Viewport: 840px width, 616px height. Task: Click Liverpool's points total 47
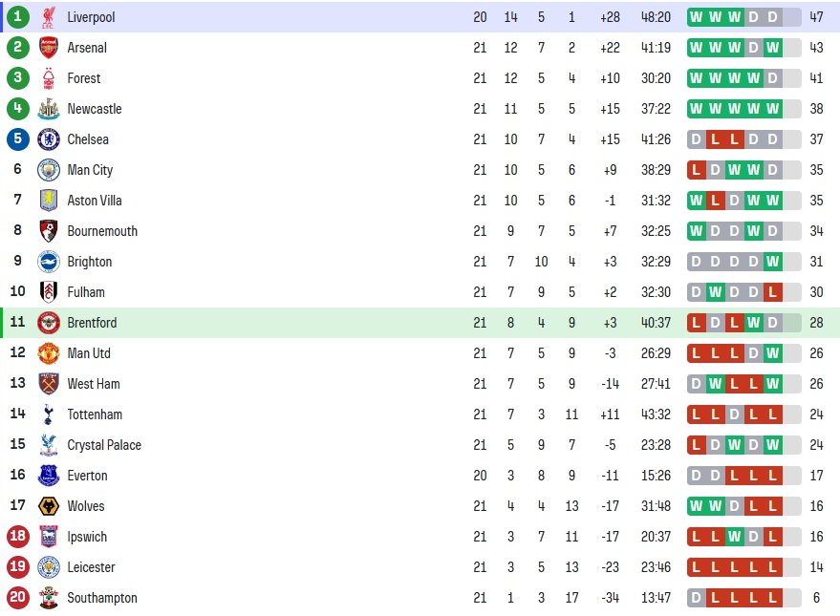pyautogui.click(x=816, y=17)
